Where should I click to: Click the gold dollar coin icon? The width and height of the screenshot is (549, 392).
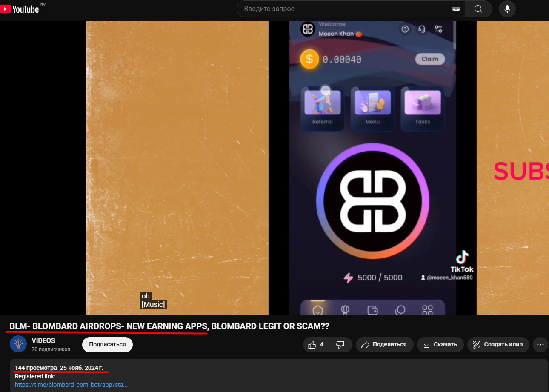(x=309, y=59)
